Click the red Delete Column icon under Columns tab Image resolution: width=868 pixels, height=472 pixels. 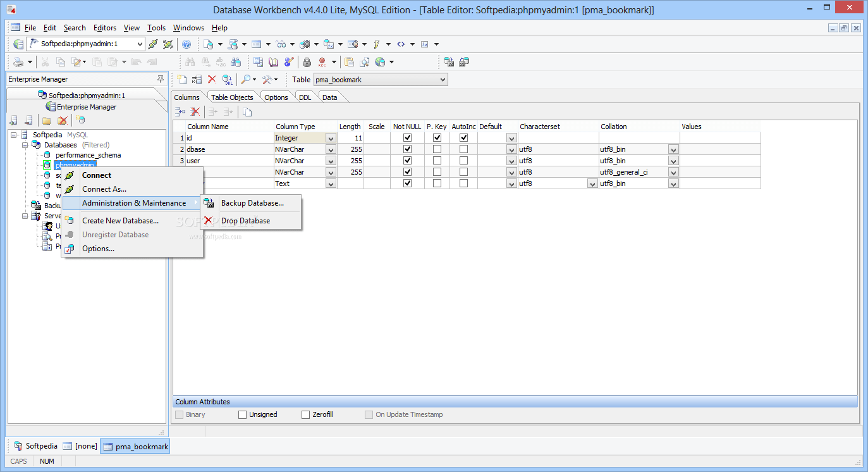point(195,112)
